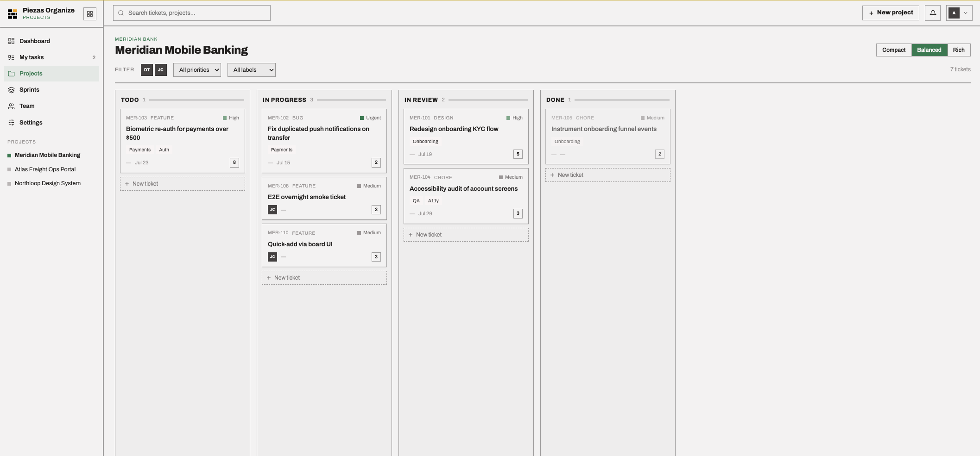The height and width of the screenshot is (456, 980).
Task: Click the Piezas Organize logo icon
Action: pyautogui.click(x=13, y=14)
